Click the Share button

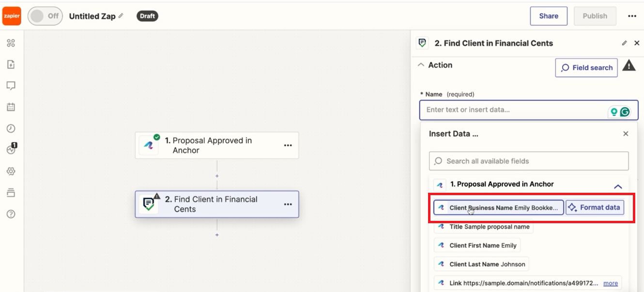[x=549, y=16]
